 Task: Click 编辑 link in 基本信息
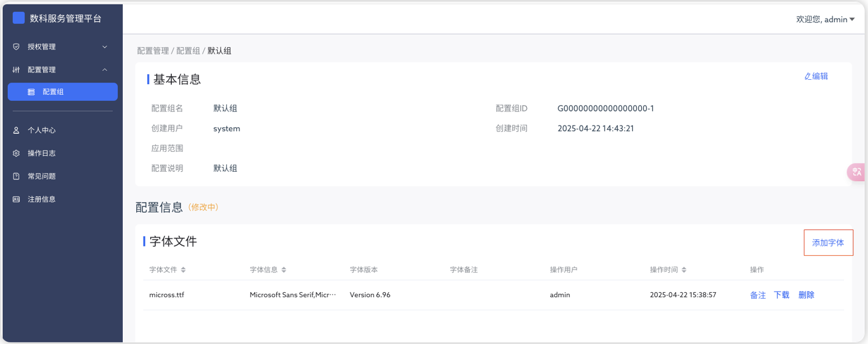pyautogui.click(x=816, y=76)
